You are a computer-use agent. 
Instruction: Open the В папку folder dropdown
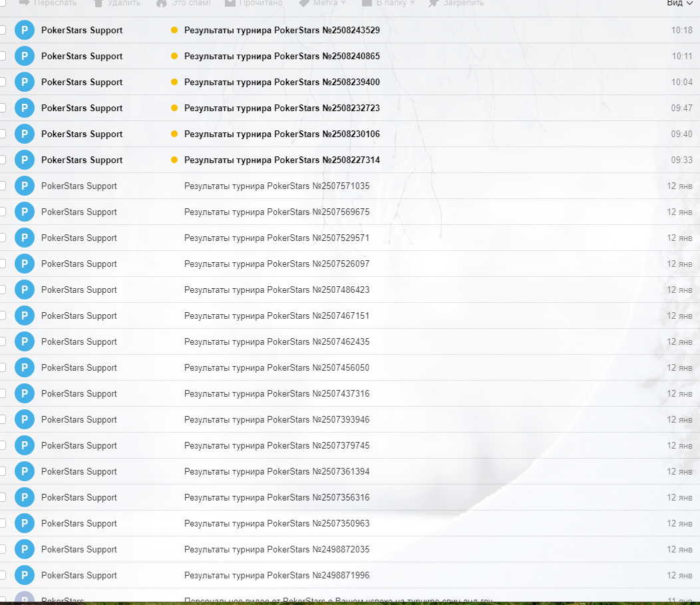coord(389,3)
